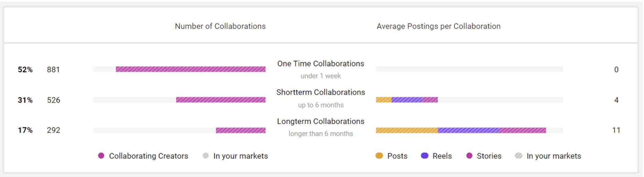
Task: Click the Shortterm pink Stories segment
Action: (x=430, y=100)
